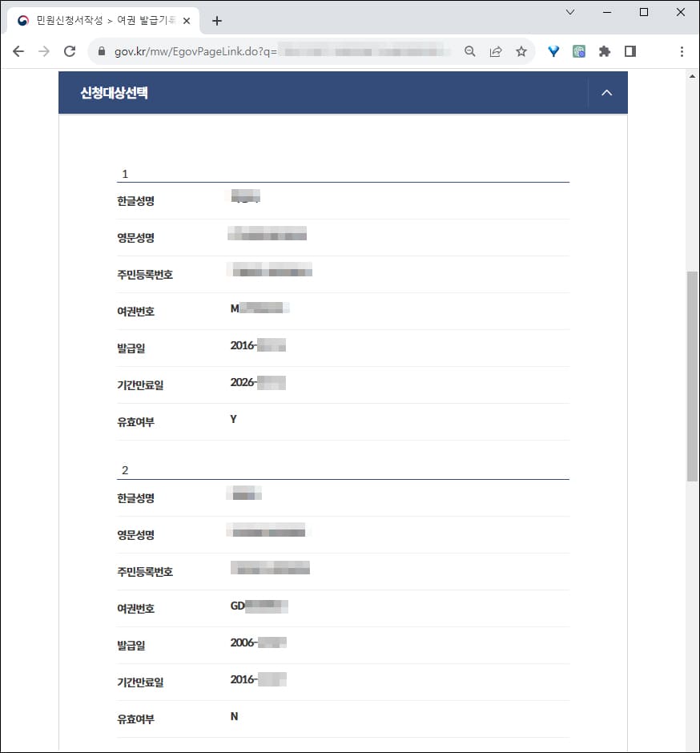Open the zoom magnifier in the address bar

click(x=470, y=50)
